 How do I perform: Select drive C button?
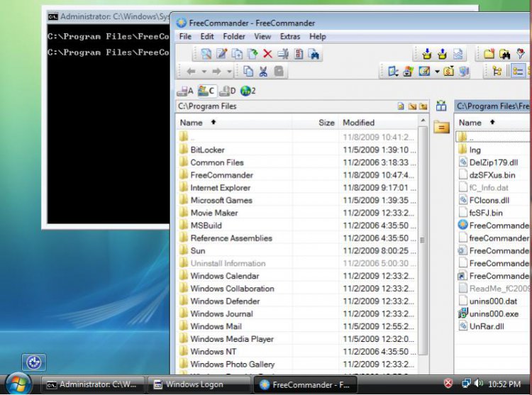click(x=206, y=91)
